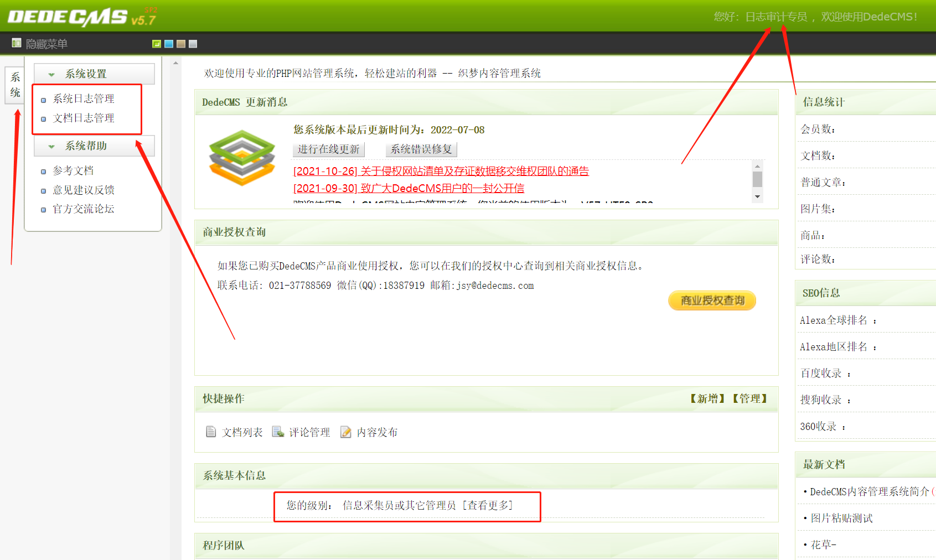Click the Alexa全球排名 SEO row

coord(866,320)
